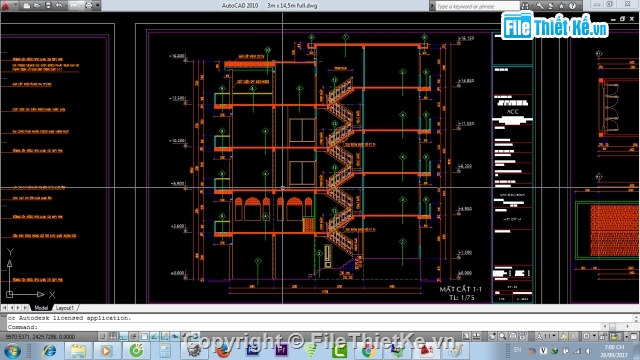The width and height of the screenshot is (640, 360).
Task: Open ShowMotion from status bar
Action: coord(523,336)
